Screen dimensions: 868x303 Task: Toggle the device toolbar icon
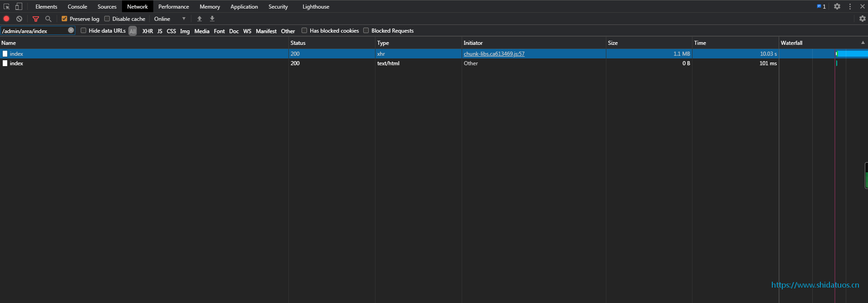click(19, 6)
